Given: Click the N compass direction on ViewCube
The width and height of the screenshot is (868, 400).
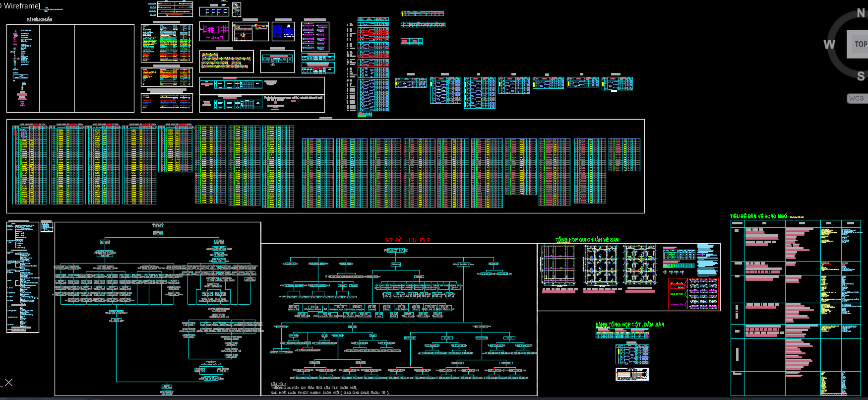Looking at the screenshot, I should (861, 13).
